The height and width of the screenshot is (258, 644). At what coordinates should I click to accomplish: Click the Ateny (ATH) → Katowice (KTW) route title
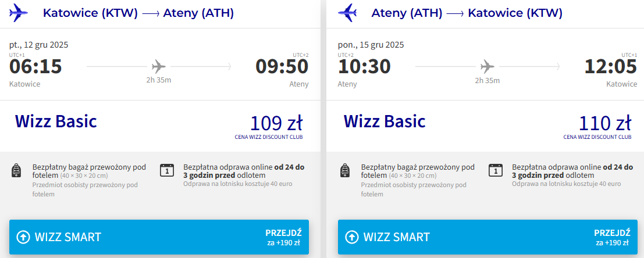pos(467,13)
